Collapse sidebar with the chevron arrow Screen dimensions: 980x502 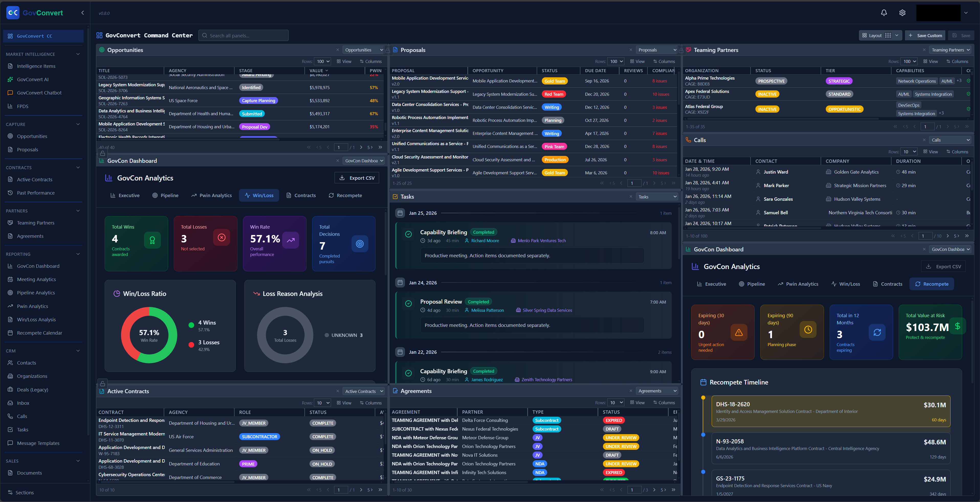[83, 13]
